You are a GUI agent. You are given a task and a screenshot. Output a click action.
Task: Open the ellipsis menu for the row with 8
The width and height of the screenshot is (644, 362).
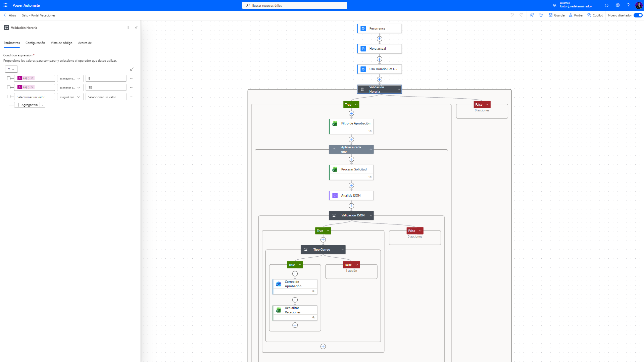coord(132,79)
